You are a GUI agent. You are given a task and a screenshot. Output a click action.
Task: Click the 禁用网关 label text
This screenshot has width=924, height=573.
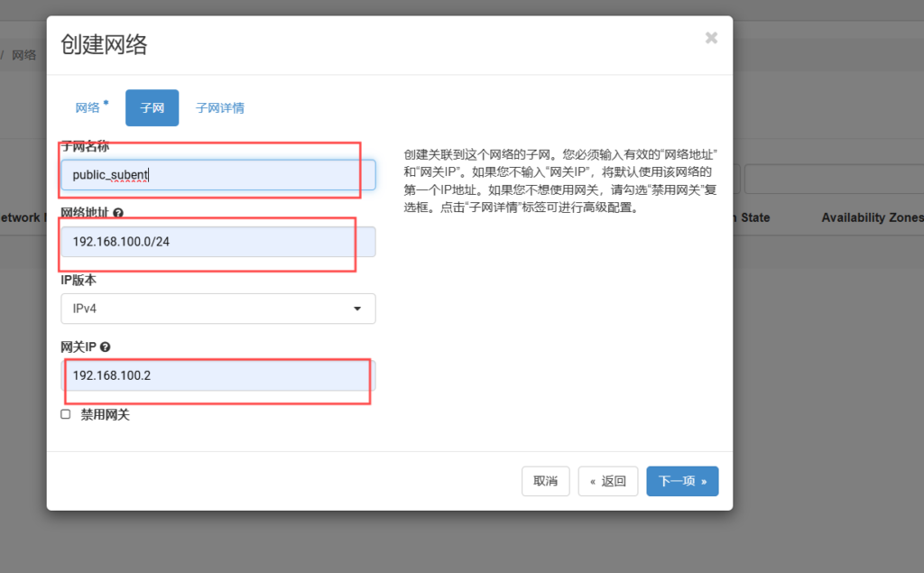(106, 415)
